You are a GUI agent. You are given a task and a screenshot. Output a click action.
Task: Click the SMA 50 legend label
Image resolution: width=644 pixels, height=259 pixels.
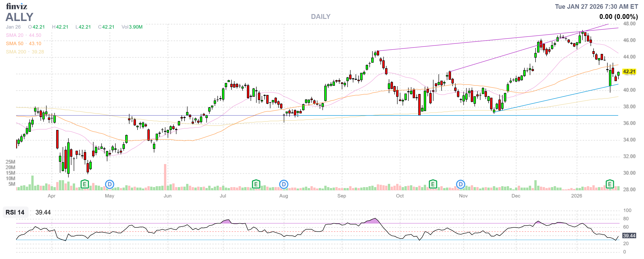coord(15,44)
